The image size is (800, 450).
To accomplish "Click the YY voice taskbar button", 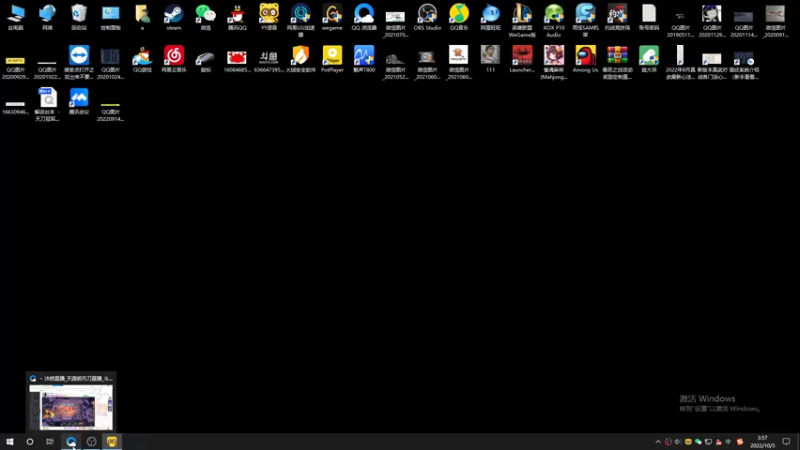I will pos(112,441).
